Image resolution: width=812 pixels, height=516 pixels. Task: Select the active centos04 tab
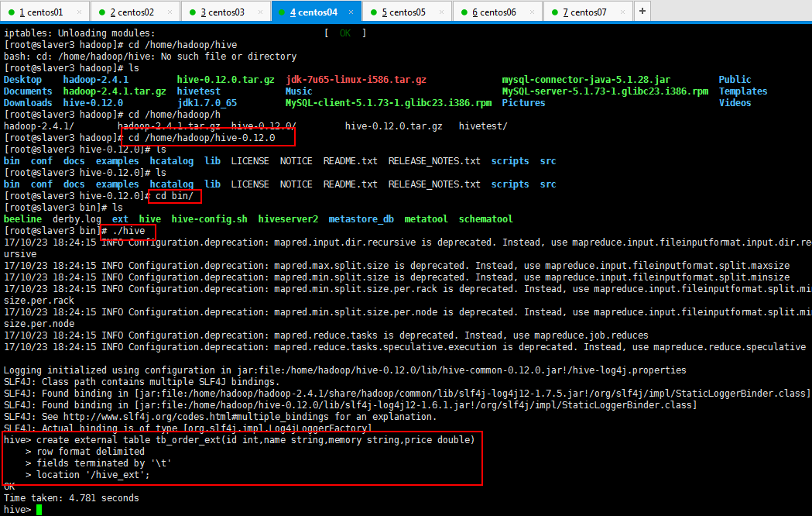[315, 12]
